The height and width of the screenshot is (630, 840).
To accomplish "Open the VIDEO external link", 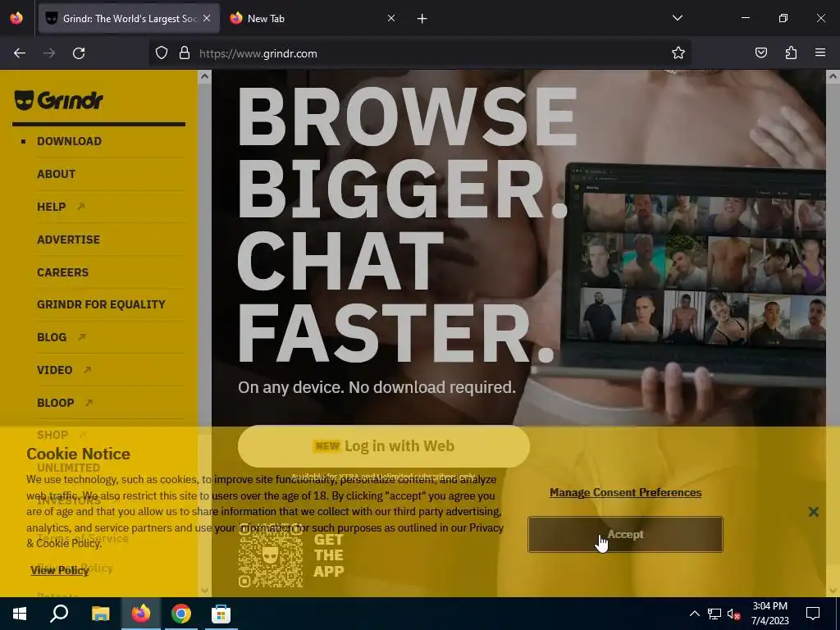I will pos(64,370).
